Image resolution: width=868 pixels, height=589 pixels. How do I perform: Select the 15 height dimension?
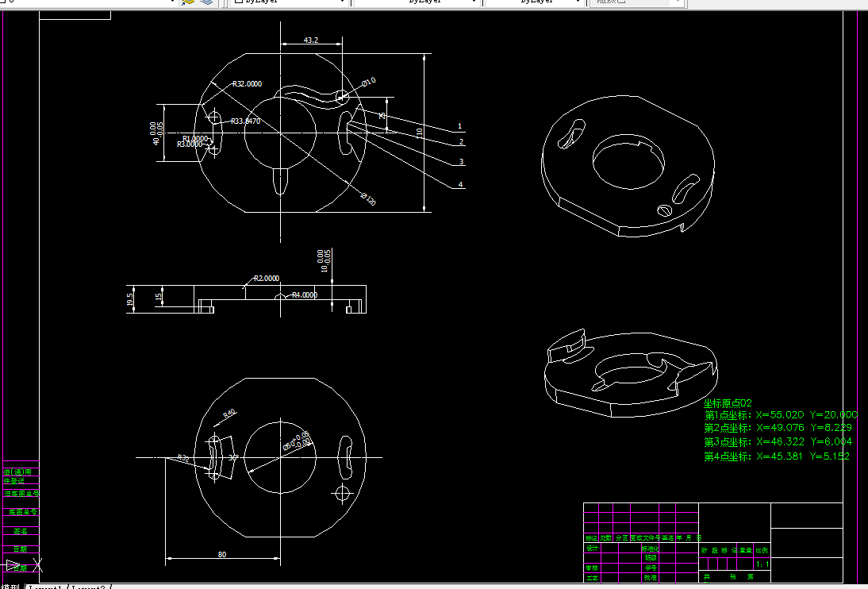coord(159,296)
